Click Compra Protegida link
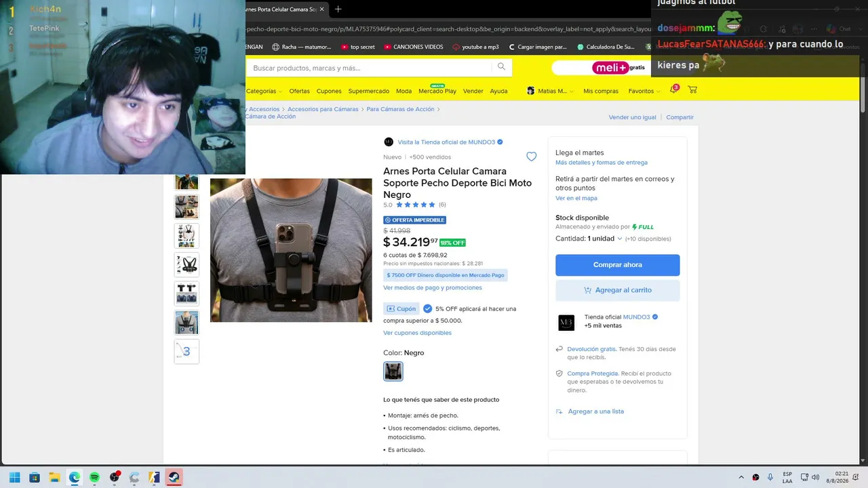The height and width of the screenshot is (488, 868). [x=593, y=373]
